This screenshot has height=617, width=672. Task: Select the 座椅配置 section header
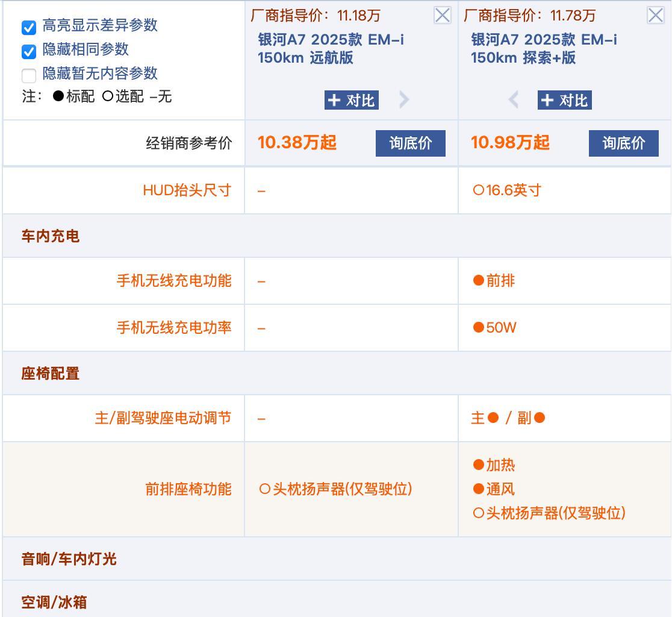click(51, 374)
